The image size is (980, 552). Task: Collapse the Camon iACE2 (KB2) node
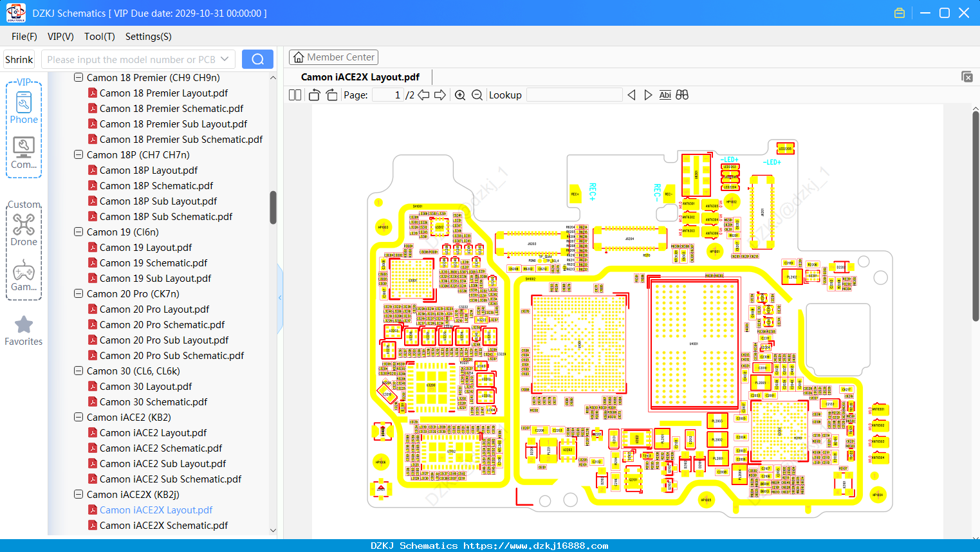(x=79, y=418)
